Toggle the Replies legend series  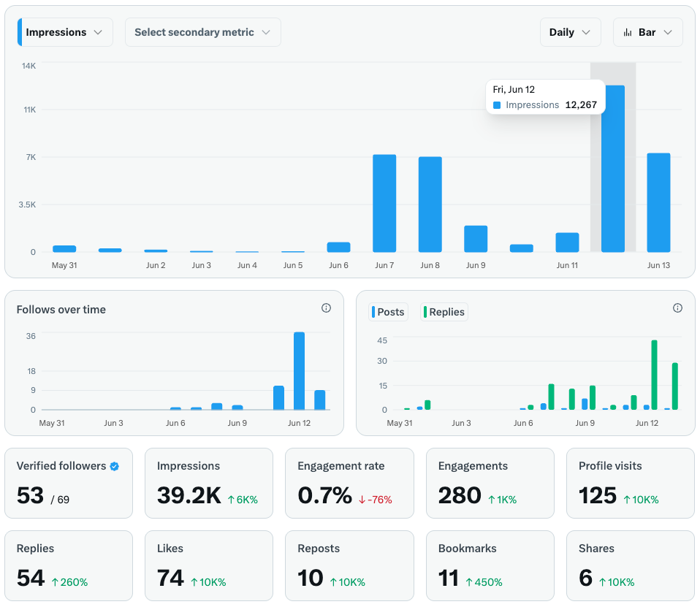[444, 312]
